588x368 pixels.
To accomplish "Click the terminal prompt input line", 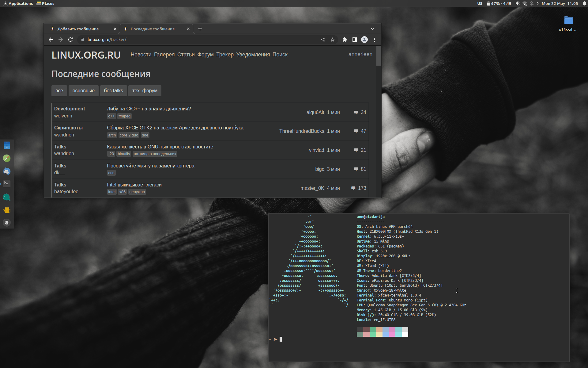I will click(x=419, y=339).
